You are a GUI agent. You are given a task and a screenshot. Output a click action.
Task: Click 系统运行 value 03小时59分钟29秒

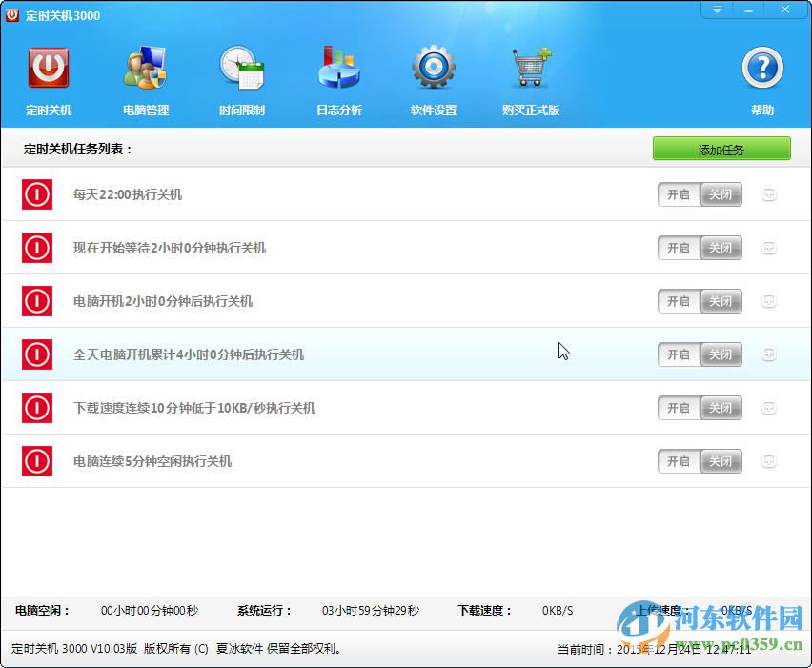tap(371, 611)
